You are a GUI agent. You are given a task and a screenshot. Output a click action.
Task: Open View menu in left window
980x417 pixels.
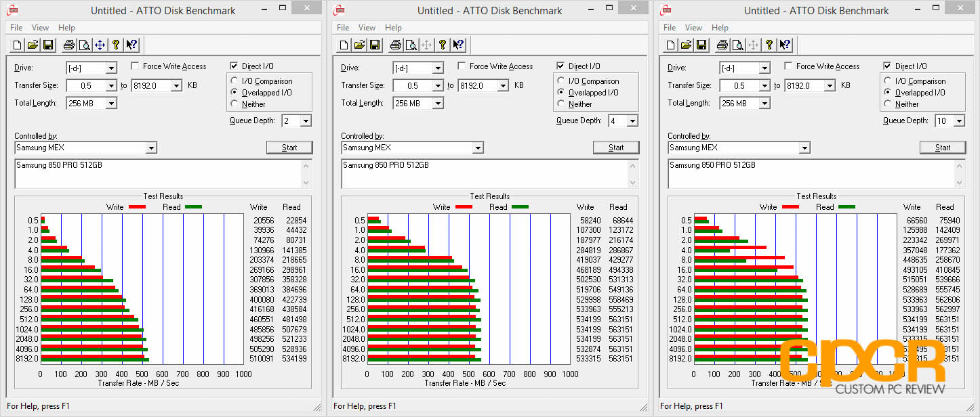pos(40,28)
